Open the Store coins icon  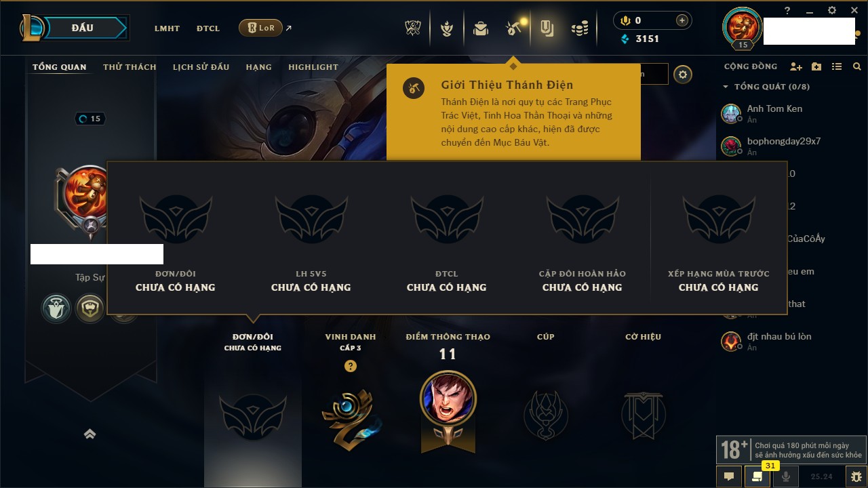coord(579,28)
